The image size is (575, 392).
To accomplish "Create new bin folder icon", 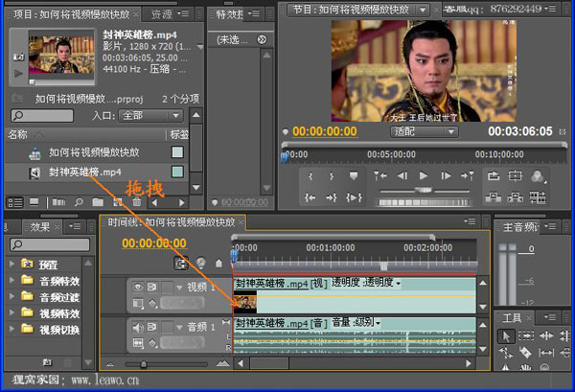I will point(98,202).
